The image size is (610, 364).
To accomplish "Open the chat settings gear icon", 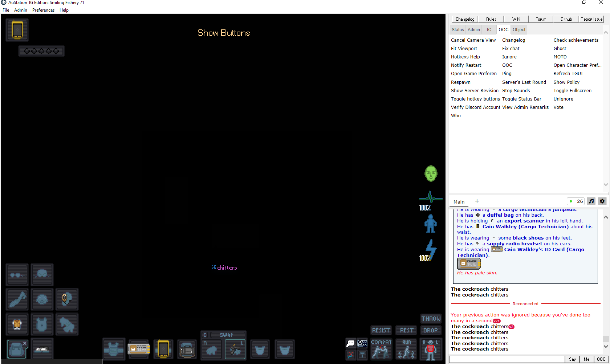I will click(602, 201).
